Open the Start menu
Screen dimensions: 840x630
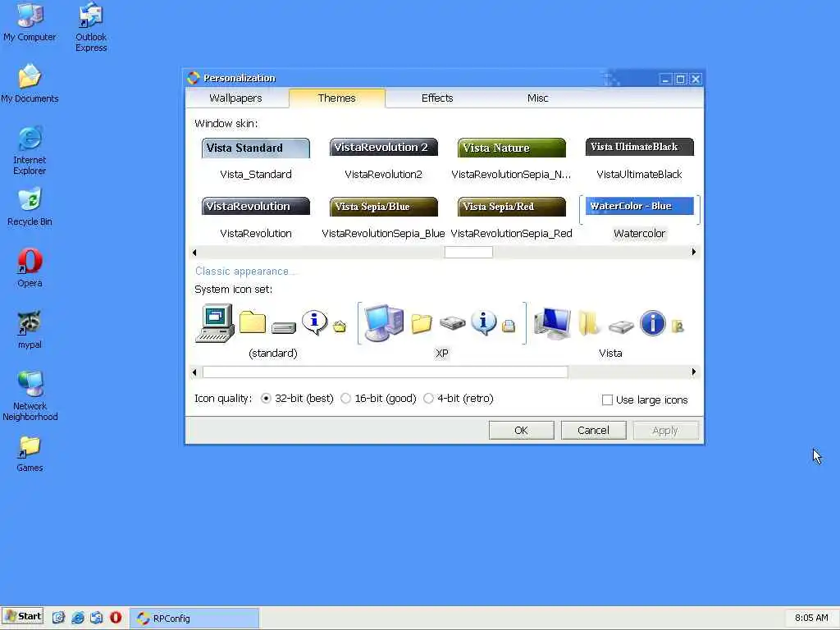click(22, 616)
